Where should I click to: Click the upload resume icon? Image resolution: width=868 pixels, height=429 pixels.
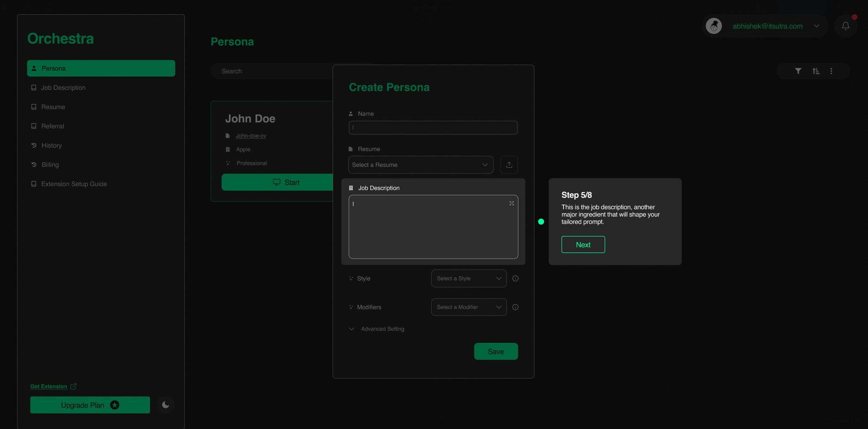coord(509,165)
